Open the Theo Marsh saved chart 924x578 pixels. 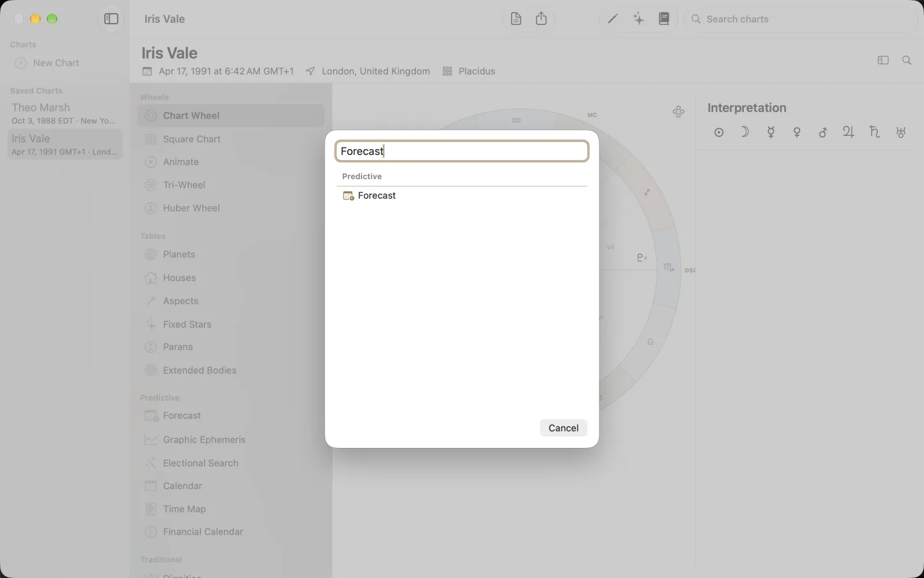[x=65, y=113]
